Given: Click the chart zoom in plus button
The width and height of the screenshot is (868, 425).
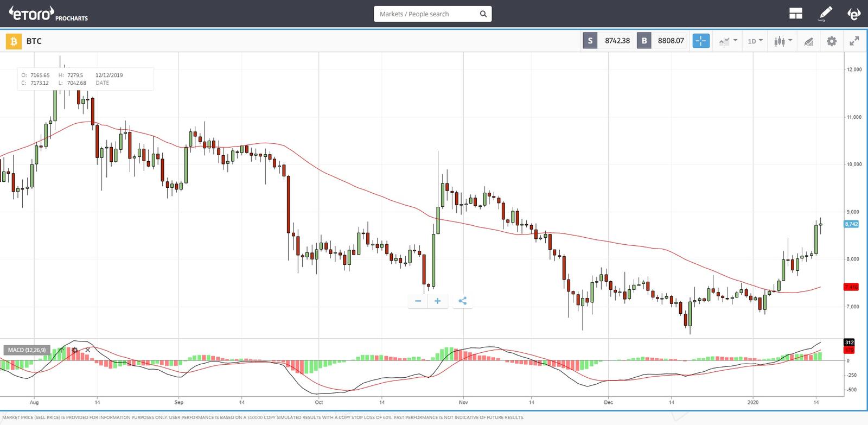Looking at the screenshot, I should pyautogui.click(x=437, y=301).
